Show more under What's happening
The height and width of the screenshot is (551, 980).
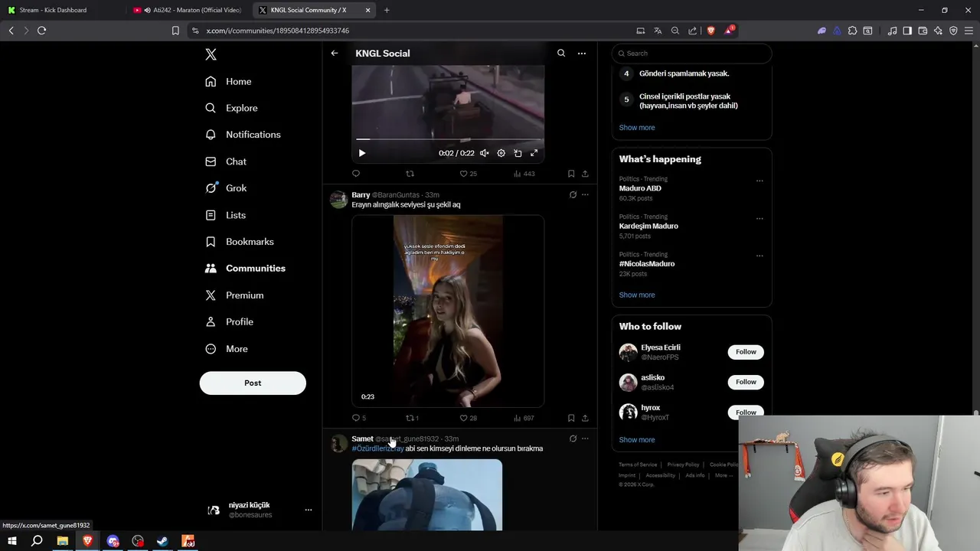(637, 295)
